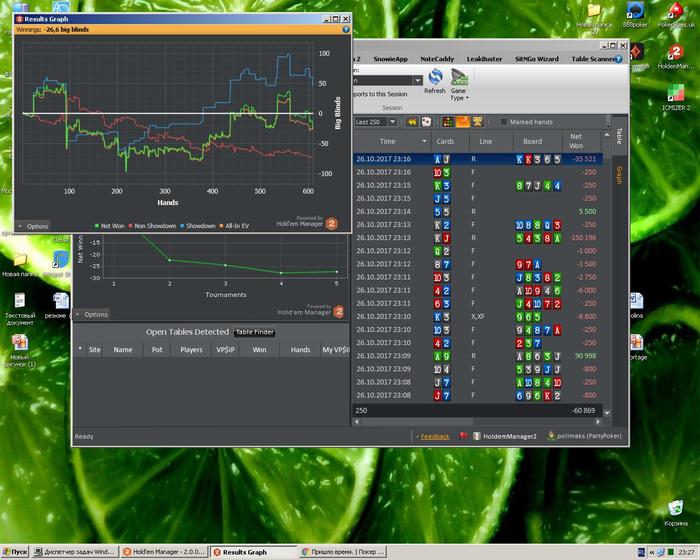Open the SnowieApp menu tab
The width and height of the screenshot is (700, 560).
coord(391,59)
